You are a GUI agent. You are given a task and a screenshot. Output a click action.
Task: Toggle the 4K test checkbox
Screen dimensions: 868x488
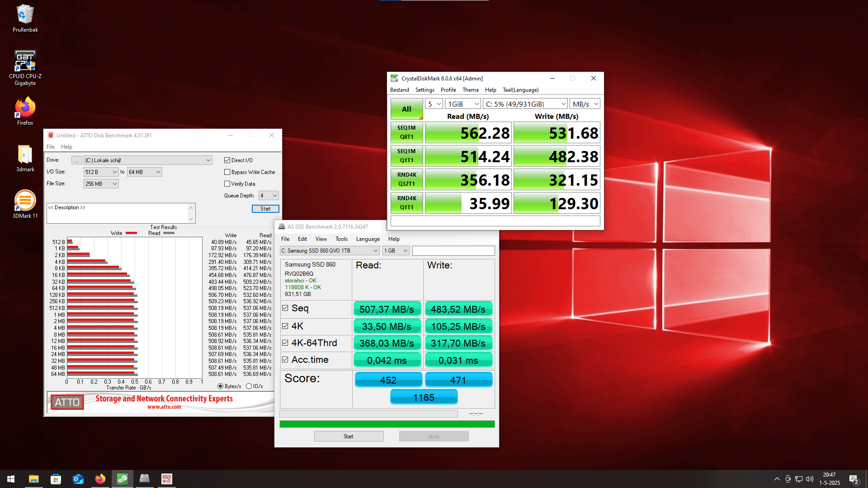285,326
